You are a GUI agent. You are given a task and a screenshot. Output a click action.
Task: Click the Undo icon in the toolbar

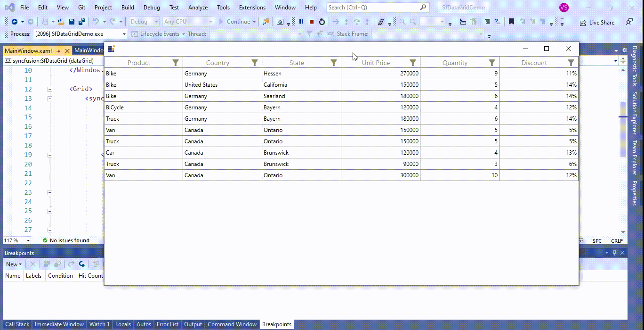(x=96, y=22)
